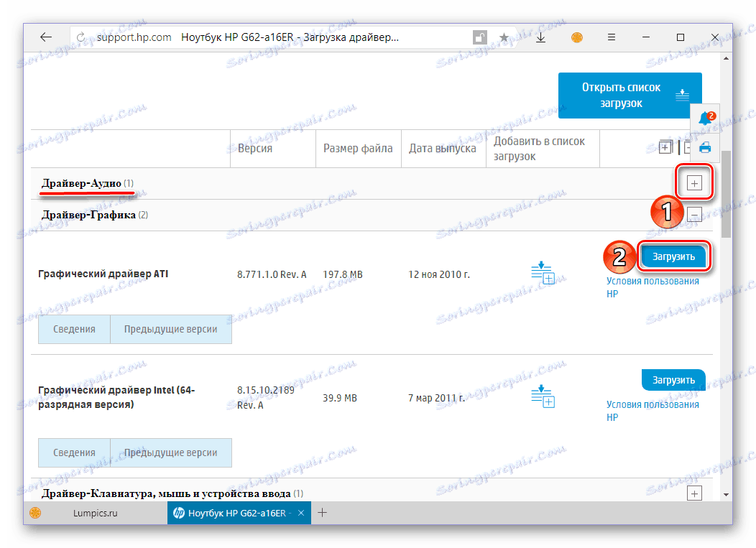The image size is (756, 548).
Task: Add ATI graphics driver to download list
Action: pyautogui.click(x=543, y=273)
